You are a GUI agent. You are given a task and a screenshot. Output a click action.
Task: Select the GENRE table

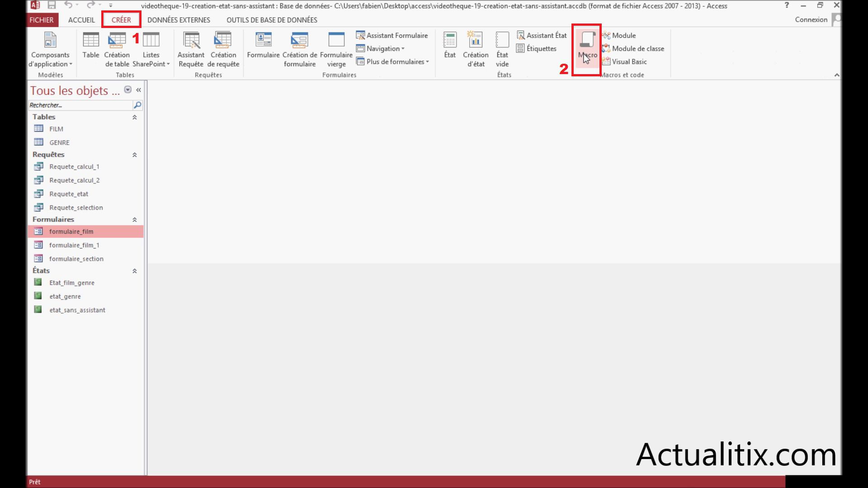[86, 142]
